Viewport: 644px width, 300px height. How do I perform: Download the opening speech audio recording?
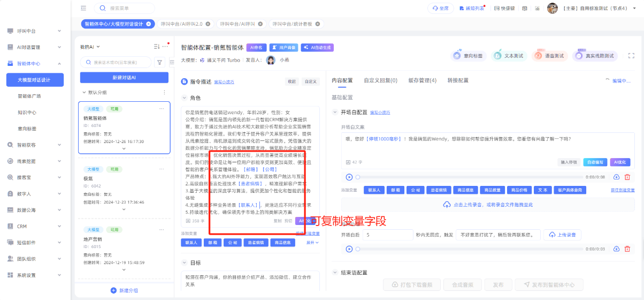616,177
